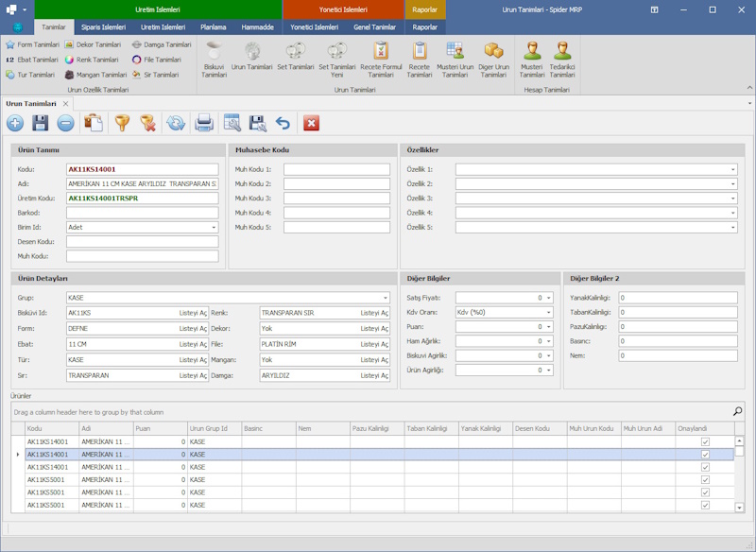Open Diger Urun Tanimlari icon
Viewport: 756px width, 552px height.
click(493, 60)
